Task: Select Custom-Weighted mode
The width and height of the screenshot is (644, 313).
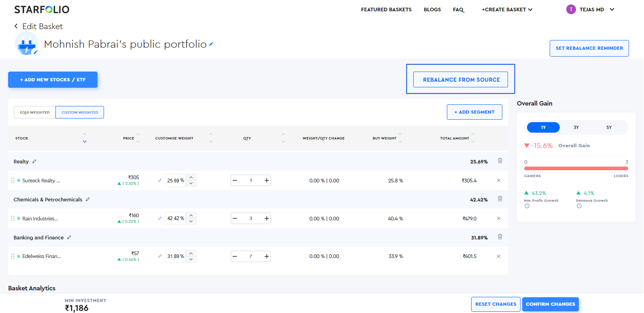Action: tap(80, 112)
